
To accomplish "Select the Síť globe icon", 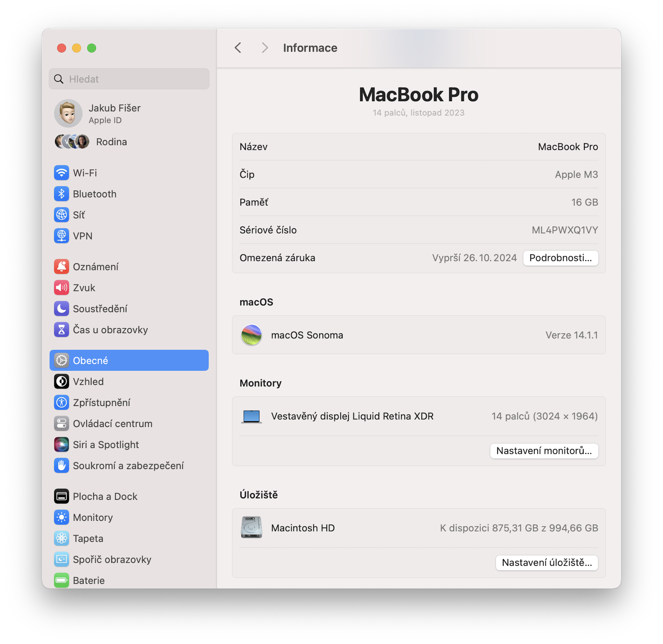I will click(61, 215).
